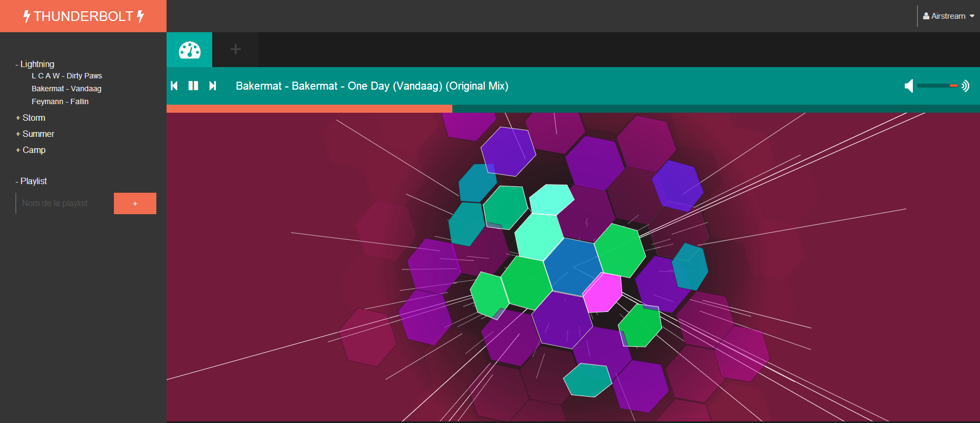Click orange add playlist button
980x423 pixels.
(x=135, y=203)
